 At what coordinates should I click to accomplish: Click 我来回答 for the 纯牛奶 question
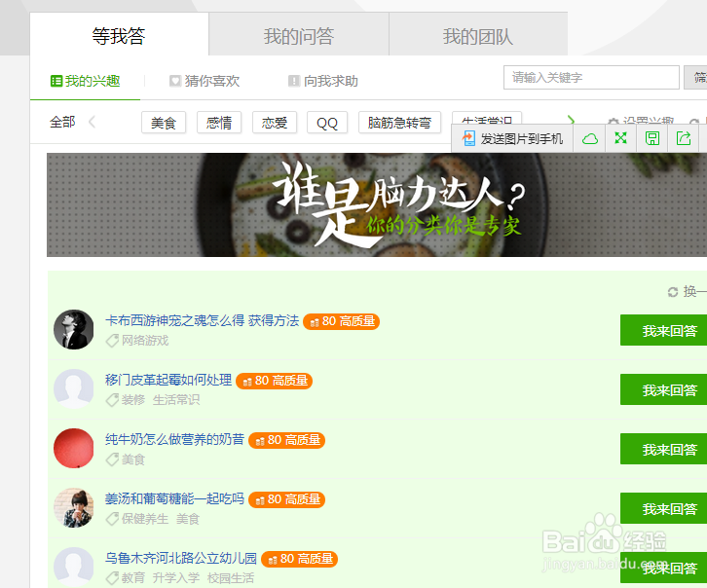664,449
